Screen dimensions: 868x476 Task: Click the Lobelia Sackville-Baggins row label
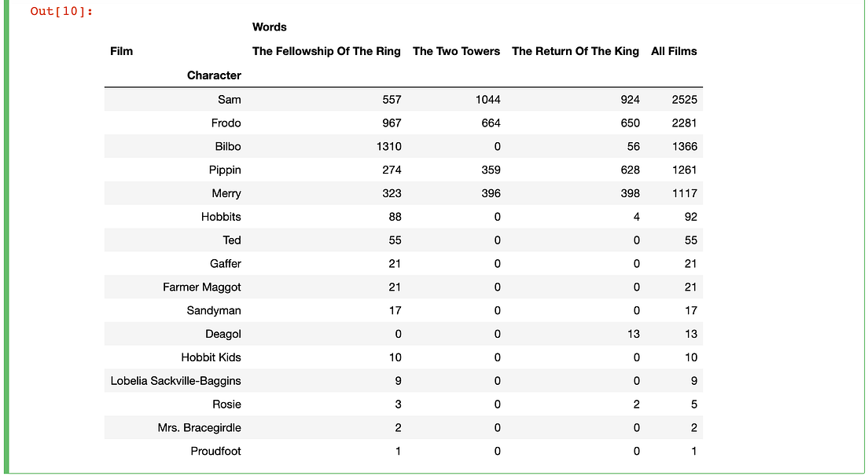(176, 381)
